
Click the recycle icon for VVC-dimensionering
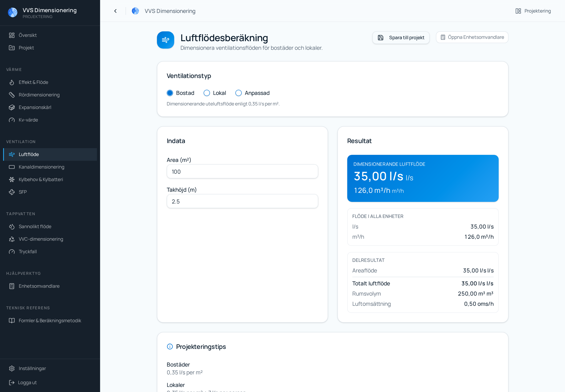tap(12, 239)
